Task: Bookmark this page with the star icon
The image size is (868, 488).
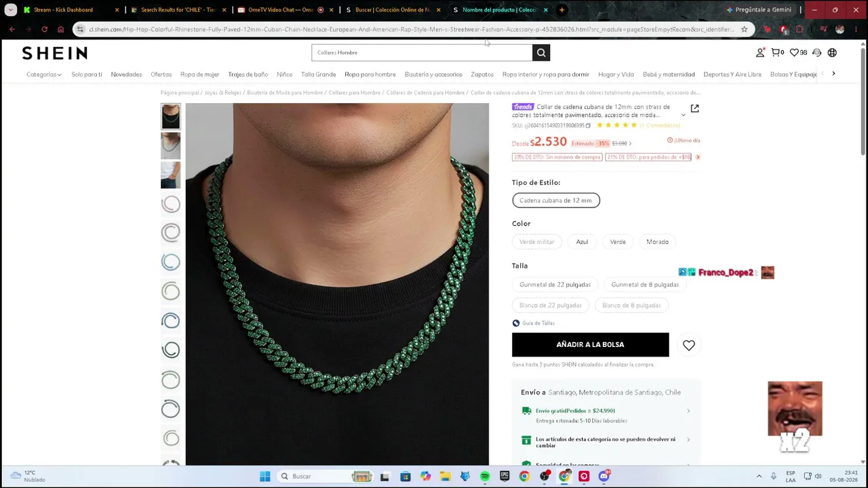Action: 744,29
